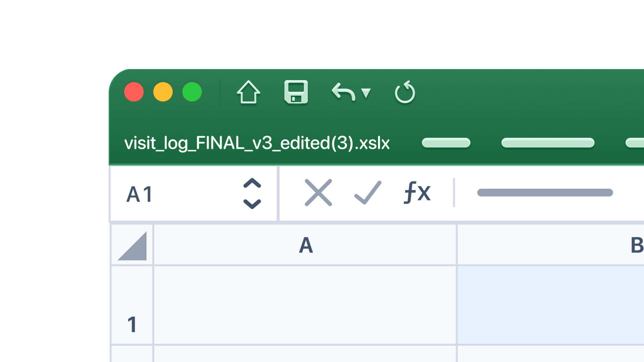
Task: Click the Redo circular arrow icon
Action: 405,92
